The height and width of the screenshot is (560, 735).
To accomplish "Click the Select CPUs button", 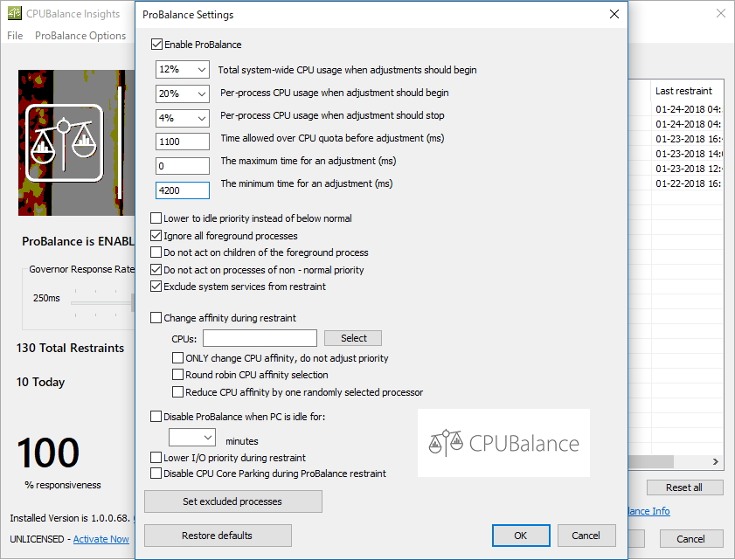I will click(353, 338).
